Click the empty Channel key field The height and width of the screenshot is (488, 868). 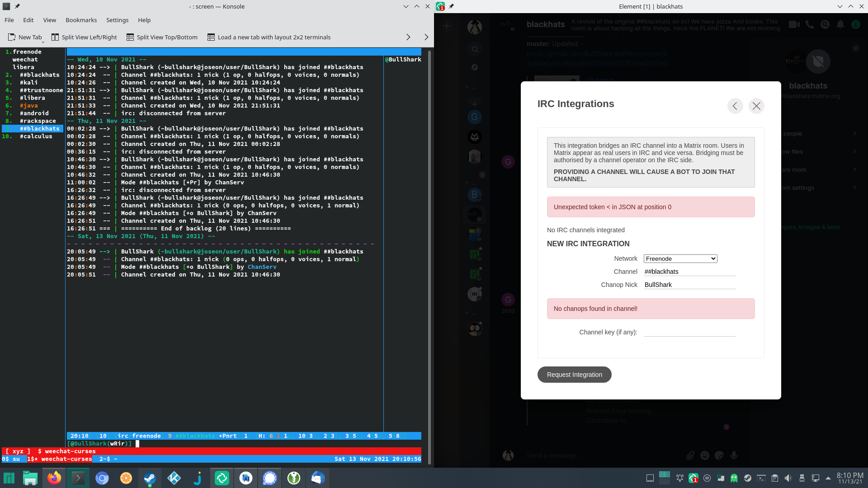(690, 332)
